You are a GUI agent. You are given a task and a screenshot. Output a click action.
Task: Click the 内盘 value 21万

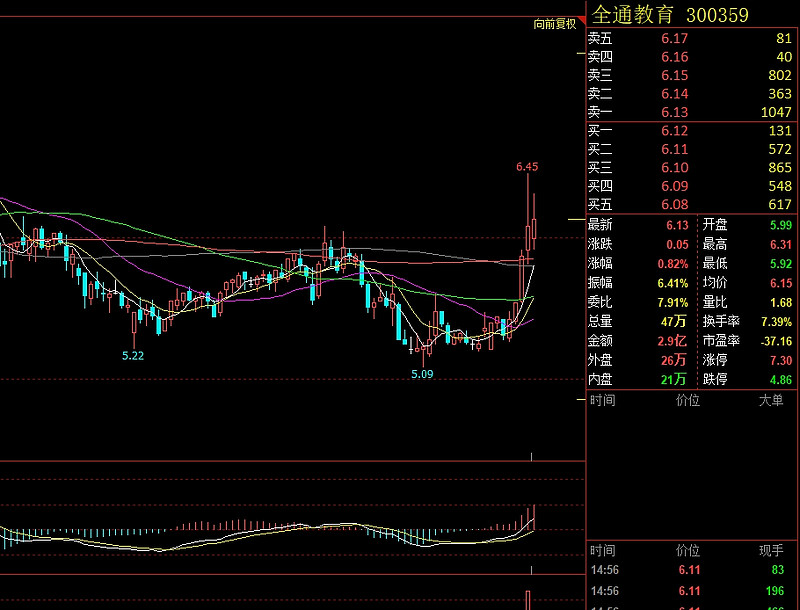point(673,379)
